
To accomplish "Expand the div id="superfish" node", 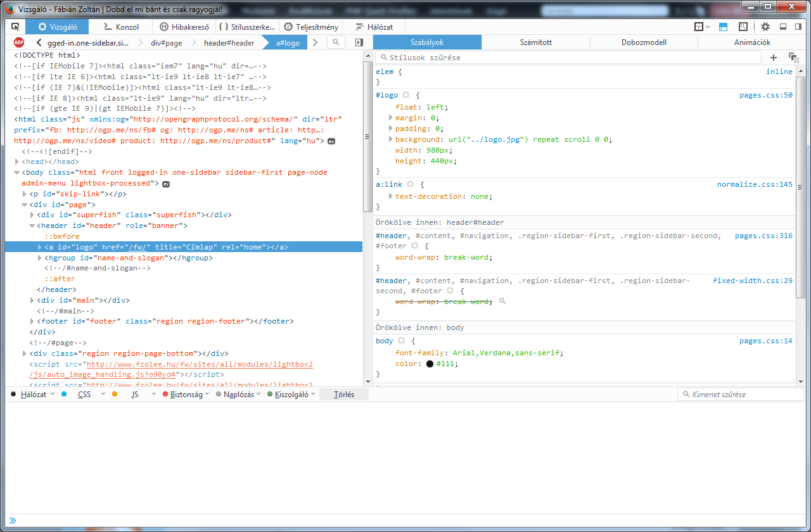I will click(32, 215).
